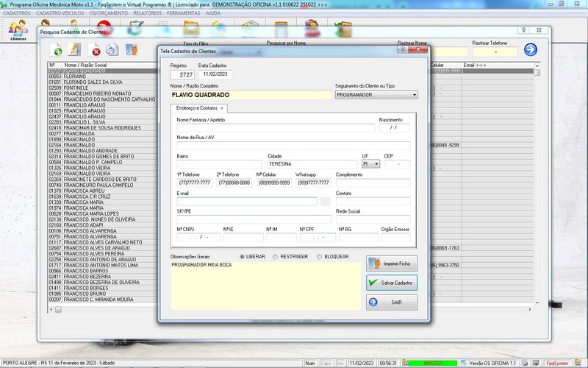Click the door icon on Imprimir Ficha
588x368 pixels.
click(x=374, y=263)
